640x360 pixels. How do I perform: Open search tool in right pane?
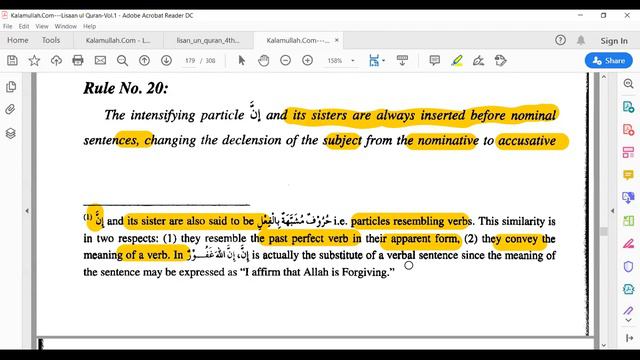pos(629,84)
